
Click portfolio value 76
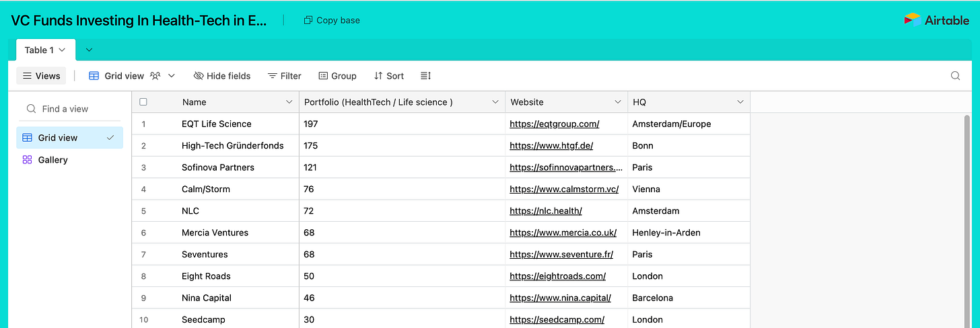[309, 189]
